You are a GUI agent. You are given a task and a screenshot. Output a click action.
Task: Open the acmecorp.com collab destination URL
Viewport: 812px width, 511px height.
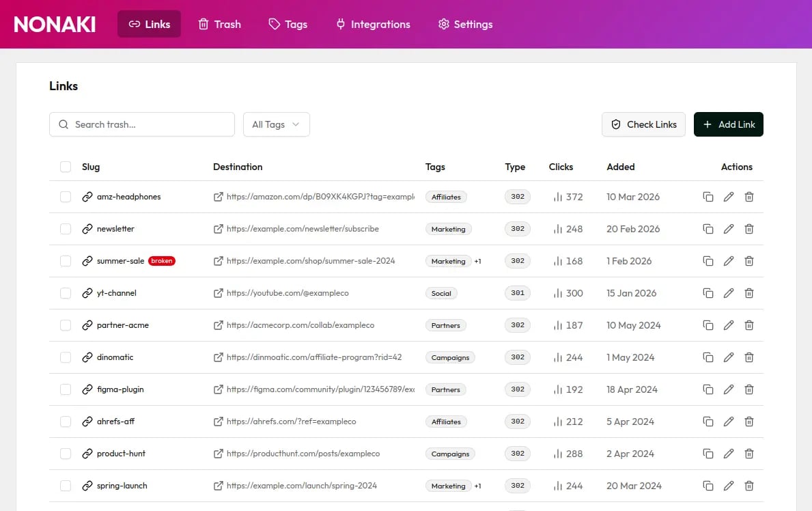pos(300,325)
